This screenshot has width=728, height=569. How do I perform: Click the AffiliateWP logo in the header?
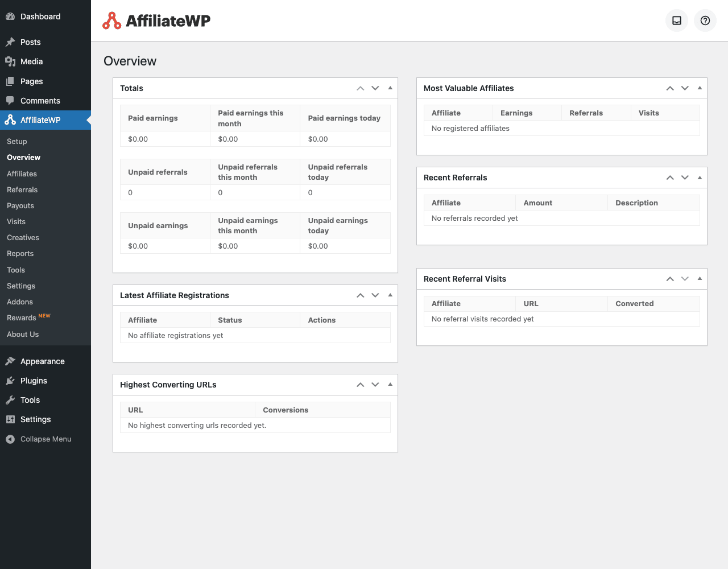156,20
